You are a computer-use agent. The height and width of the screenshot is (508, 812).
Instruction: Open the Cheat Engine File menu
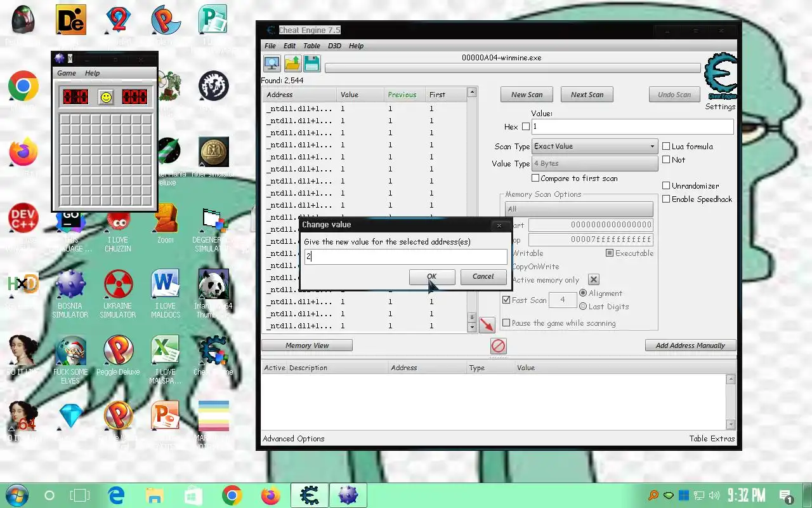[x=270, y=46]
